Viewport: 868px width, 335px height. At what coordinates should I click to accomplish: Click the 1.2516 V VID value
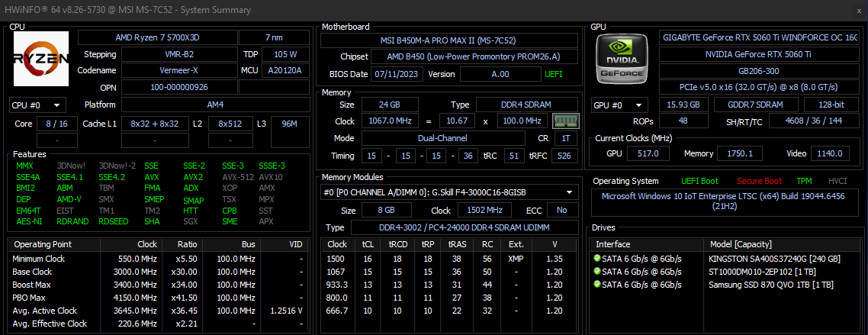(x=285, y=311)
